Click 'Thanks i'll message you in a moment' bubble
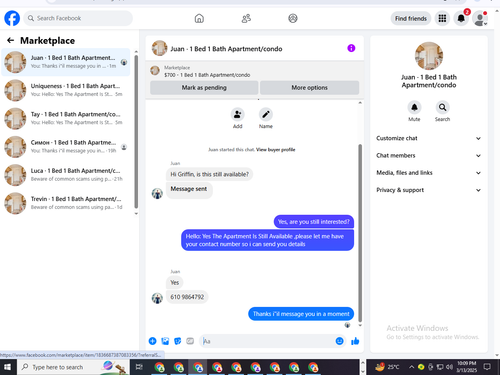 (301, 314)
